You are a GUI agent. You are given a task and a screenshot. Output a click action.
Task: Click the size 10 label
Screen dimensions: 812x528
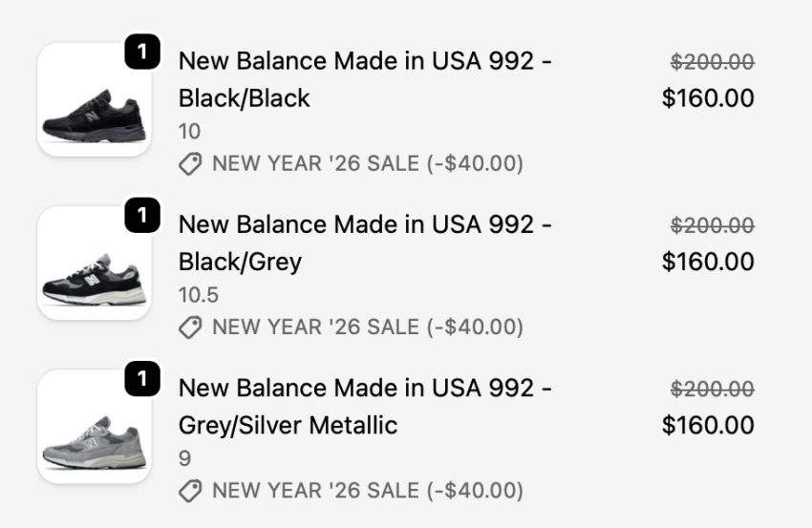coord(189,132)
